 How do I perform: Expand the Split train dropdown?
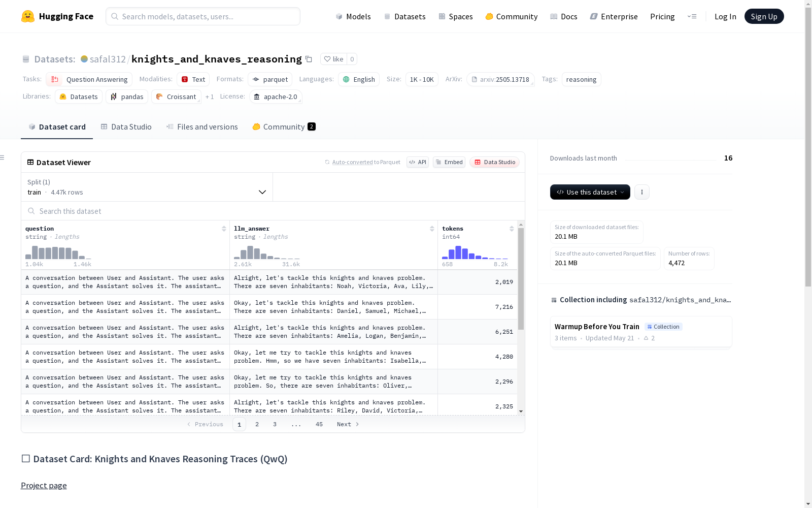[x=147, y=187]
